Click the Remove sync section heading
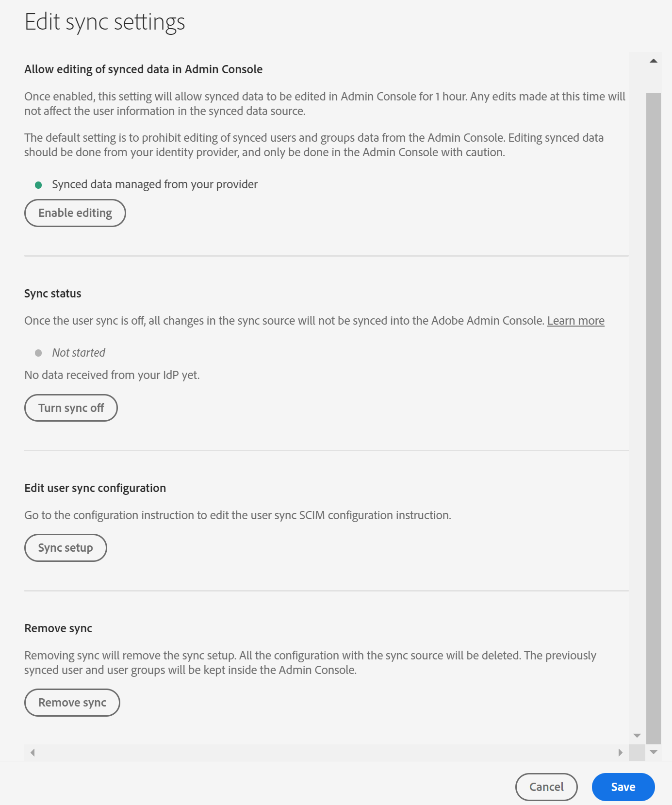 (x=58, y=627)
